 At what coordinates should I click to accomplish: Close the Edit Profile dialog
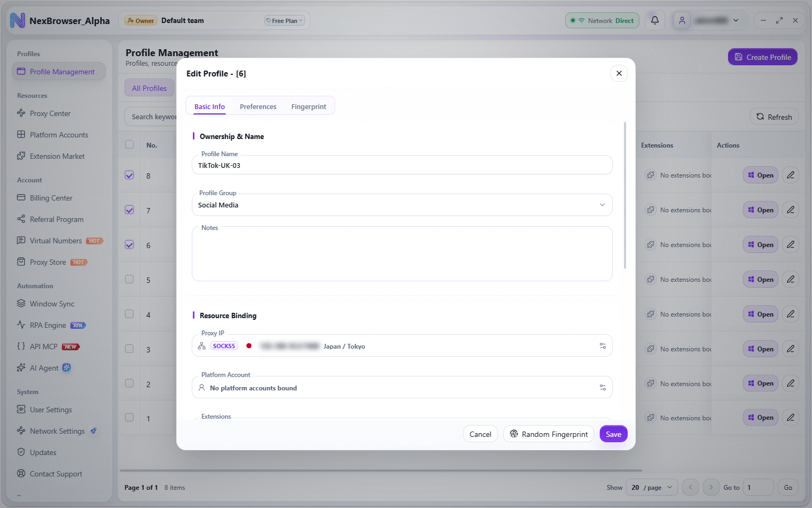pyautogui.click(x=619, y=73)
